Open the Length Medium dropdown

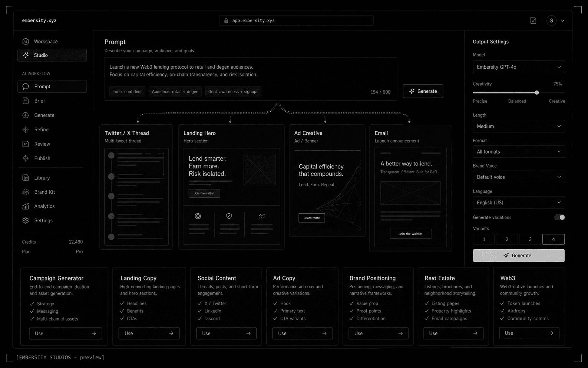(519, 126)
